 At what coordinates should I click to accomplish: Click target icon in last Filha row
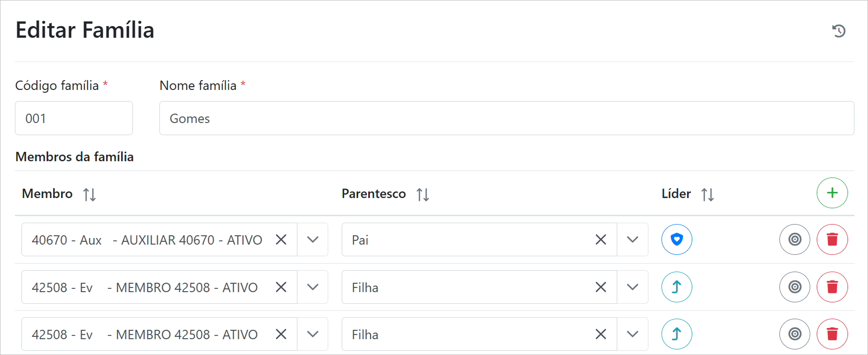pyautogui.click(x=795, y=334)
